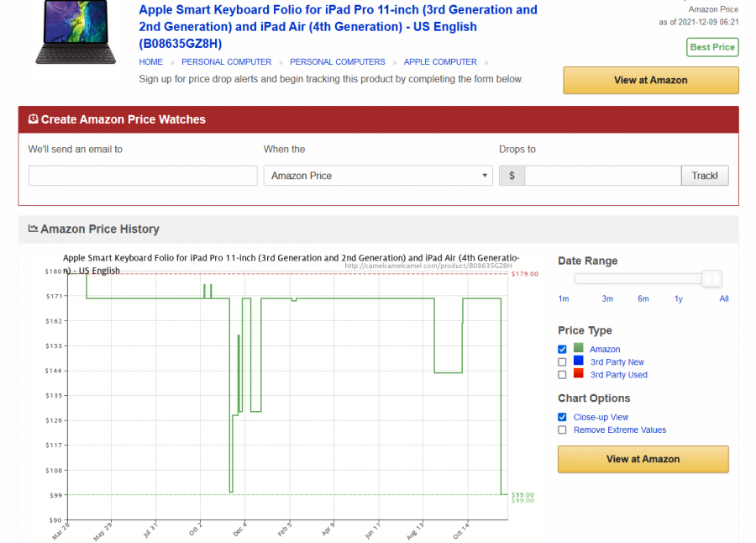Image resolution: width=756 pixels, height=543 pixels.
Task: Click the price watch alarm icon
Action: point(33,119)
